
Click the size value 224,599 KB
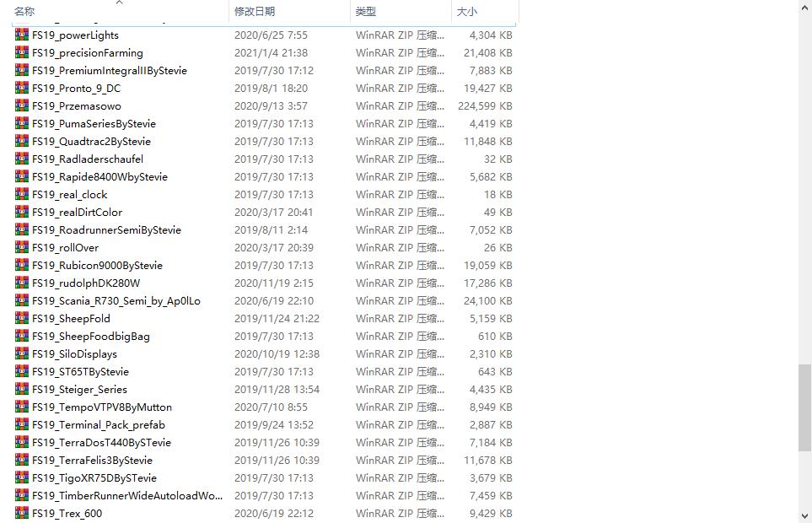[485, 105]
